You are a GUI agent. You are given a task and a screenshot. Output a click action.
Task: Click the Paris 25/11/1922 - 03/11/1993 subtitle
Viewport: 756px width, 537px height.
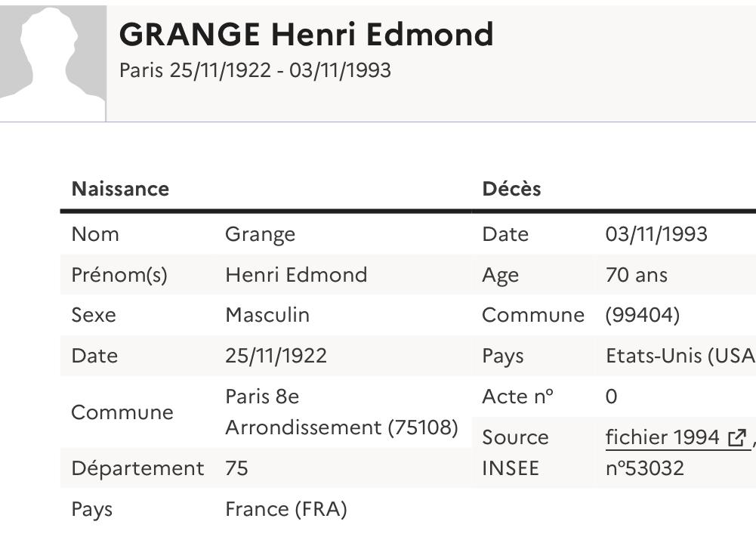[x=255, y=70]
